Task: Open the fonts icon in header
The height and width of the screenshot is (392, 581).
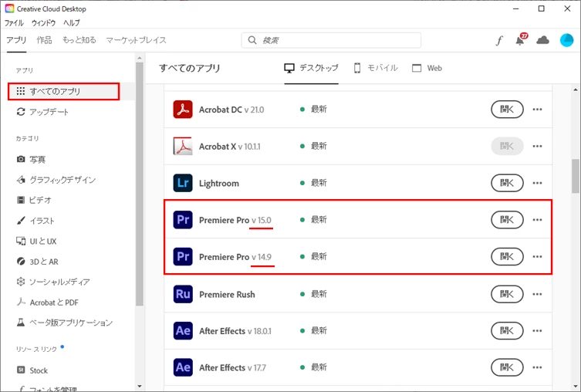Action: pyautogui.click(x=499, y=40)
